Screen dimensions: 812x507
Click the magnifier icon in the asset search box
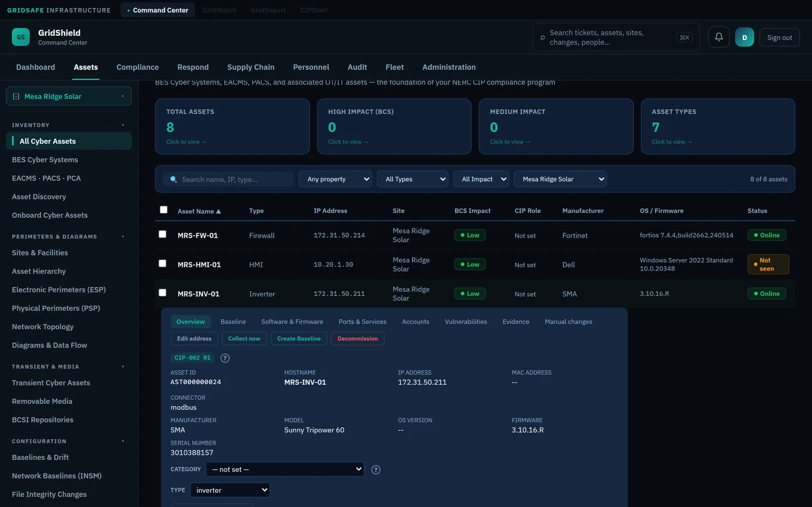point(173,179)
